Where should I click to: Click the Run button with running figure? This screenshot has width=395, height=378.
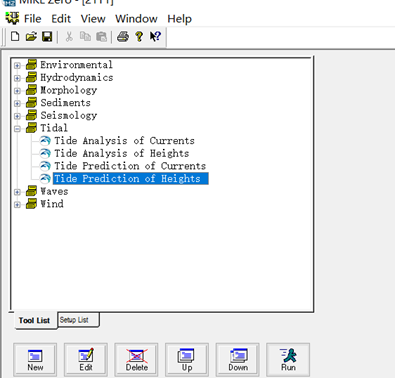tap(288, 360)
